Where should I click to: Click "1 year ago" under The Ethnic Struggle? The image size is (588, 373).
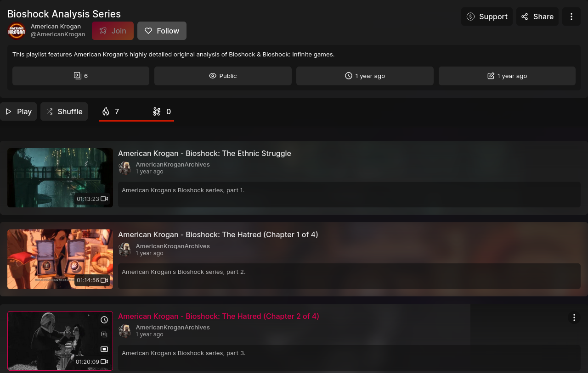(149, 172)
